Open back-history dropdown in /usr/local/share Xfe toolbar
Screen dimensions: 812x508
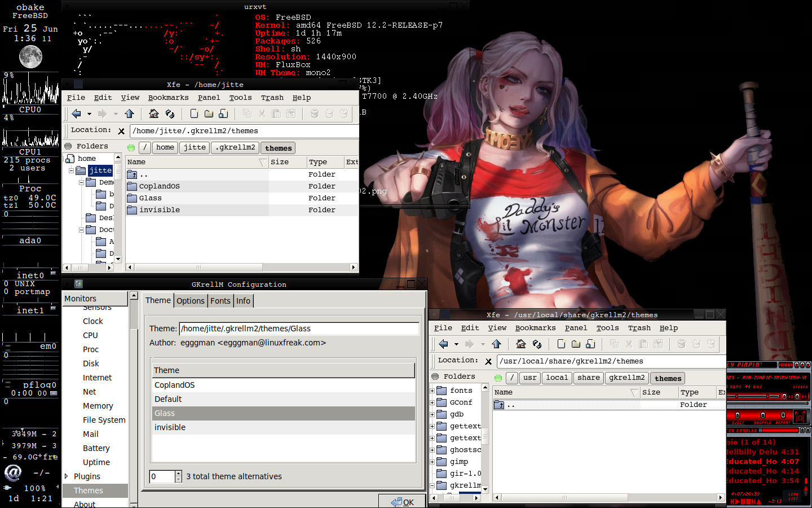[x=456, y=344]
